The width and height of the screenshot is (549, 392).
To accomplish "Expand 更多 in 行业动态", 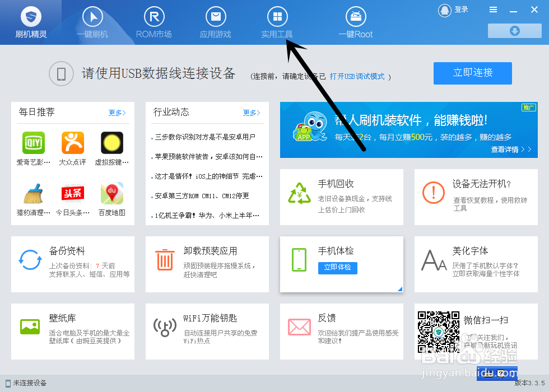I will pos(252,113).
